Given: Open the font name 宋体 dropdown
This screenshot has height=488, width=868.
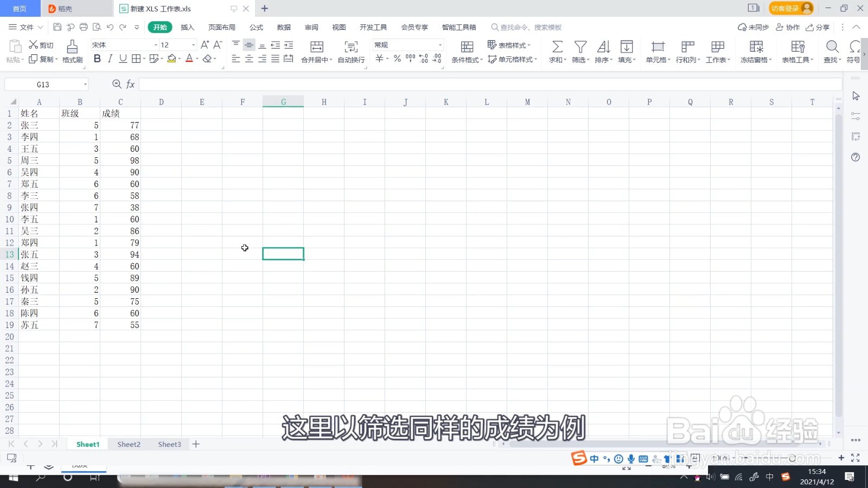Looking at the screenshot, I should pos(156,45).
